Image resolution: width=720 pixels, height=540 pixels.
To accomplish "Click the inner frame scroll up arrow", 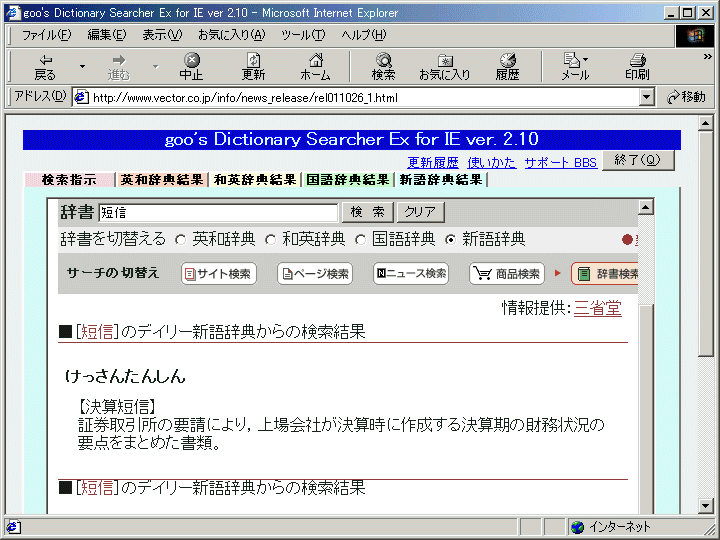I will pos(646,208).
